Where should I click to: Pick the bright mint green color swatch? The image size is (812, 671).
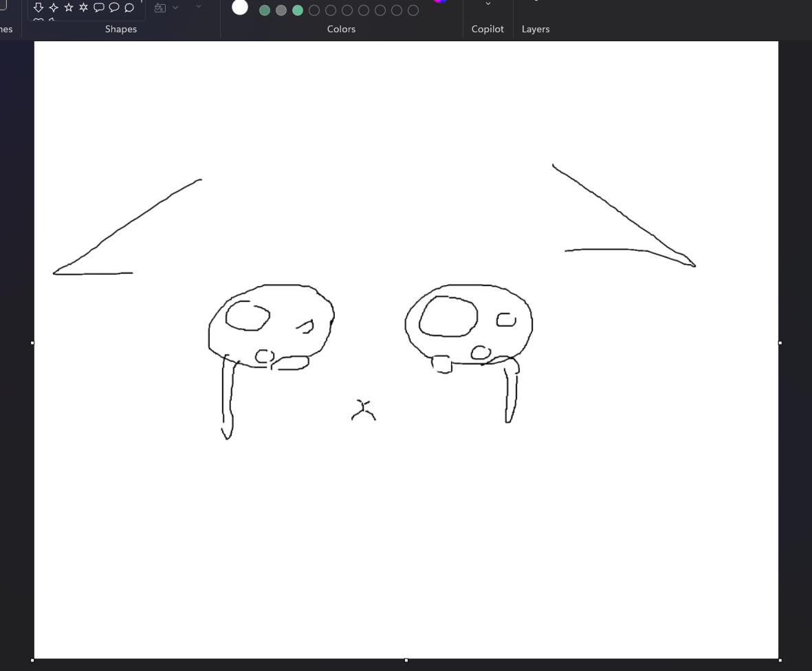point(298,10)
